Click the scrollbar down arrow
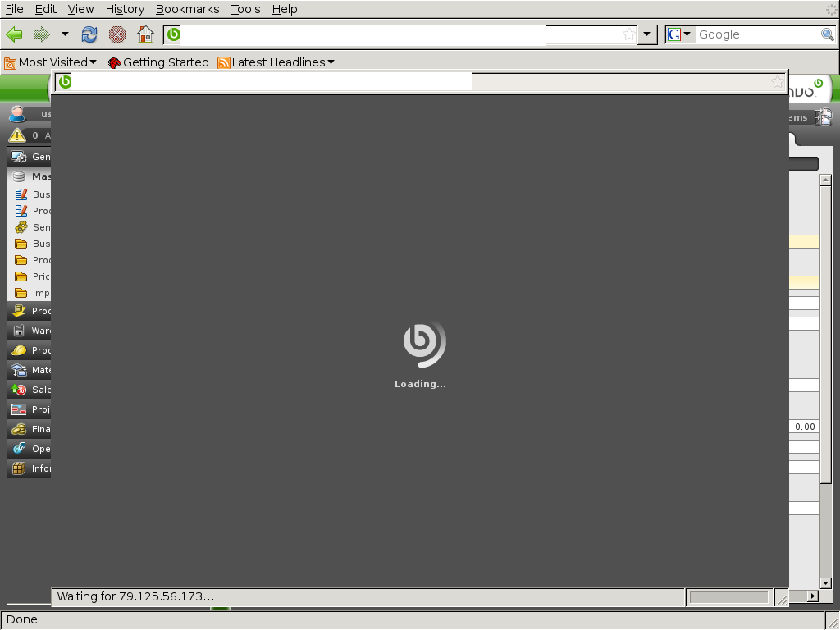The width and height of the screenshot is (840, 630). 825,583
